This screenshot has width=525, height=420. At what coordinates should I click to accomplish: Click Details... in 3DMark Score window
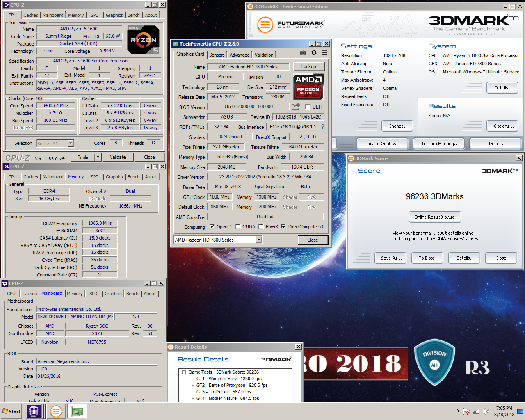pos(465,258)
